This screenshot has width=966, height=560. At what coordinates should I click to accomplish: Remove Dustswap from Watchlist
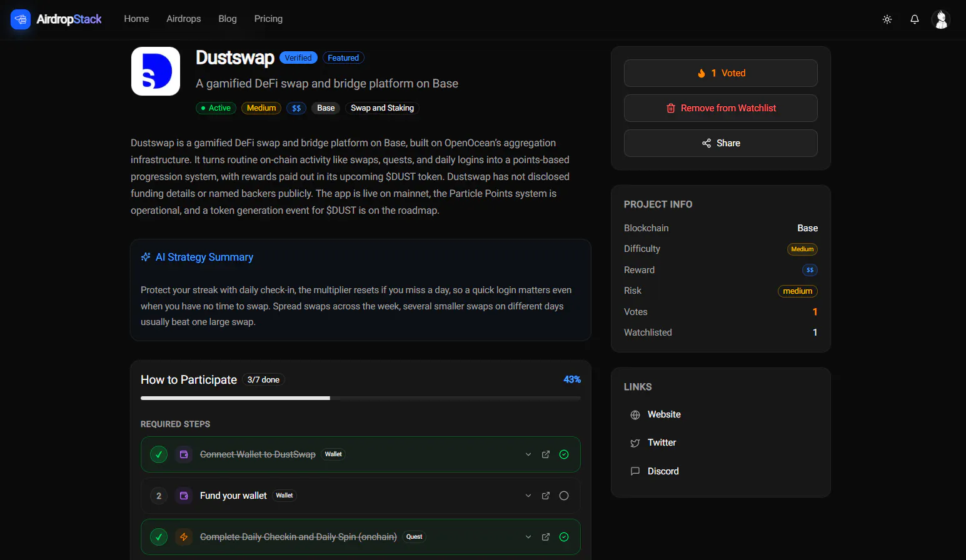coord(721,108)
